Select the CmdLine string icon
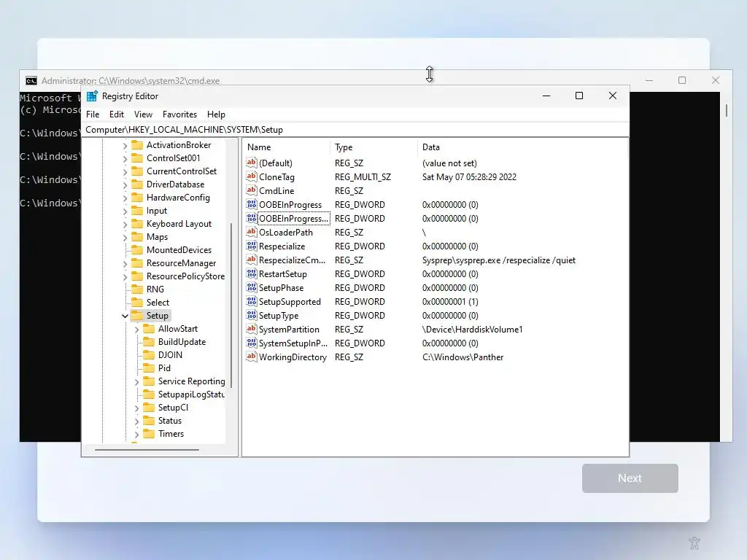This screenshot has width=747, height=560. [x=252, y=190]
